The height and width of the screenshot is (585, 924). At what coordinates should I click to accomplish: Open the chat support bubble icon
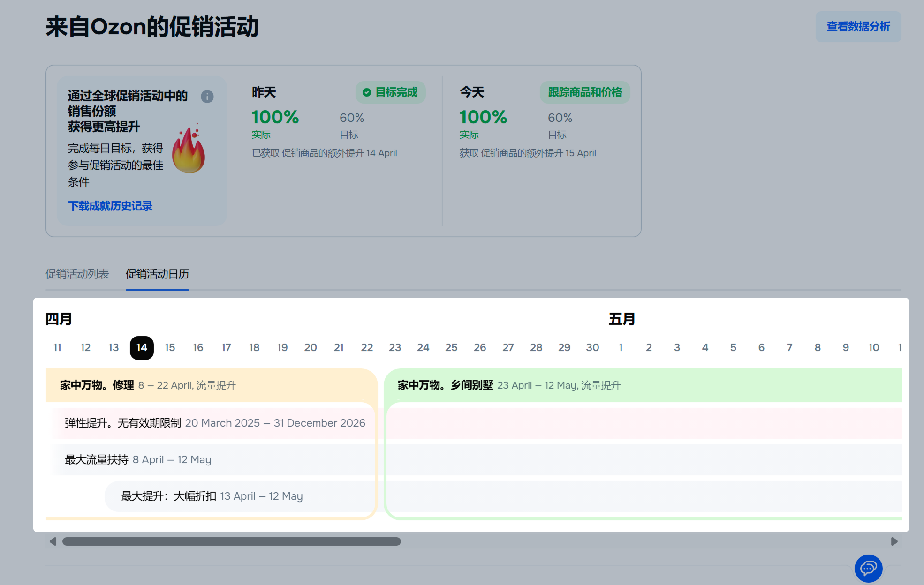click(868, 569)
